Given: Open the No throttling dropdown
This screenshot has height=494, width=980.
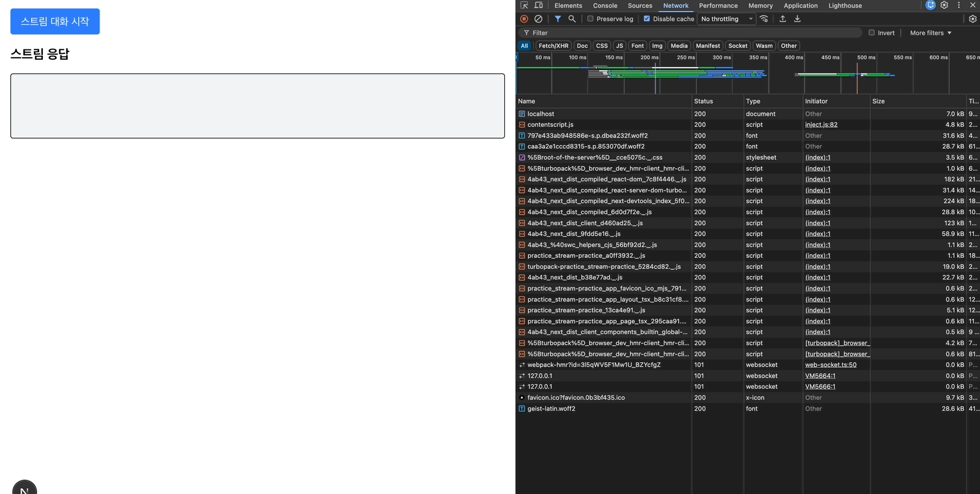Looking at the screenshot, I should [x=727, y=19].
